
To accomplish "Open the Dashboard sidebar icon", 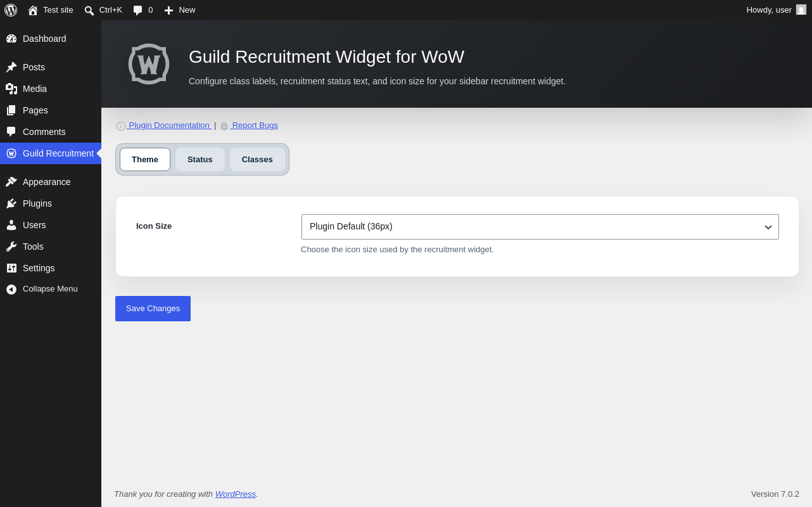I will 11,39.
